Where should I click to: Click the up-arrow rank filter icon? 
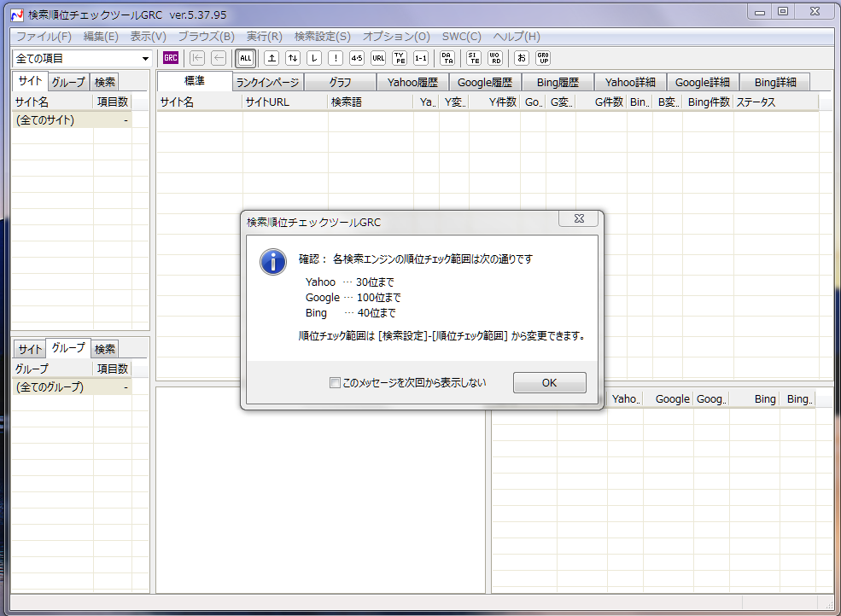coord(272,58)
